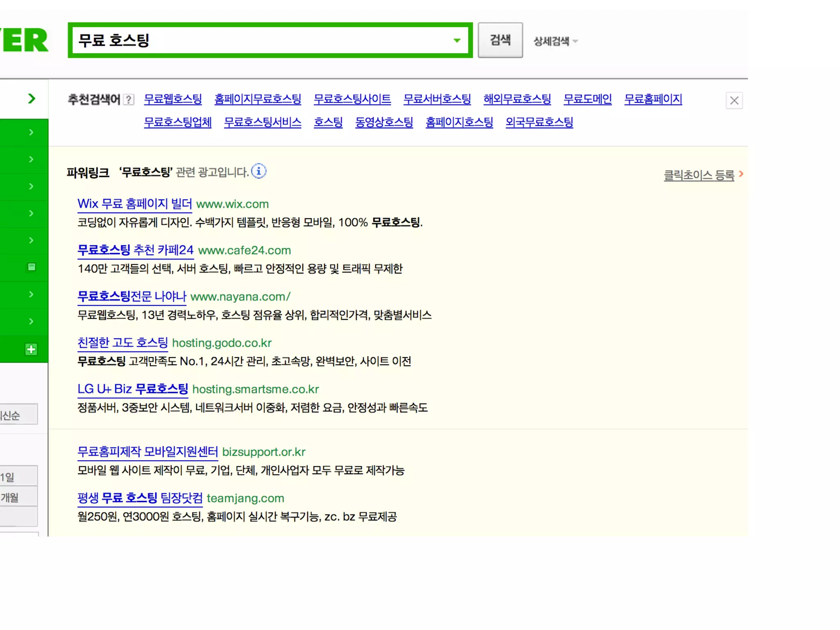
Task: Select the 무료도메인 suggested keyword
Action: pyautogui.click(x=587, y=99)
